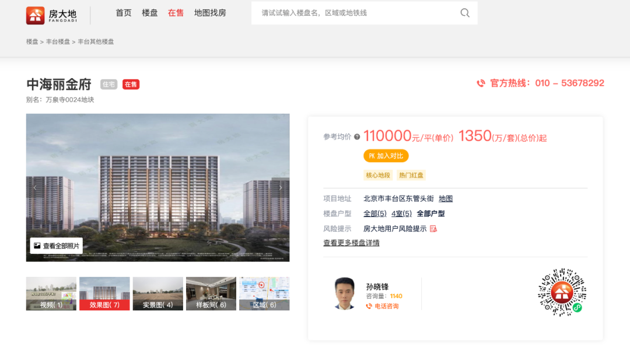Viewport: 630px width, 364px height.
Task: Click the phone icon next to 电话咨询
Action: click(x=369, y=306)
